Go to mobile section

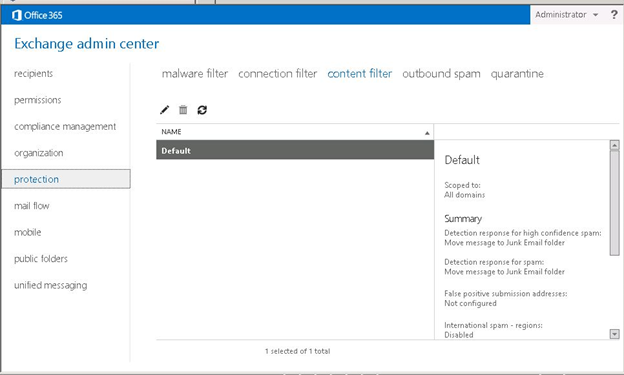click(x=27, y=232)
